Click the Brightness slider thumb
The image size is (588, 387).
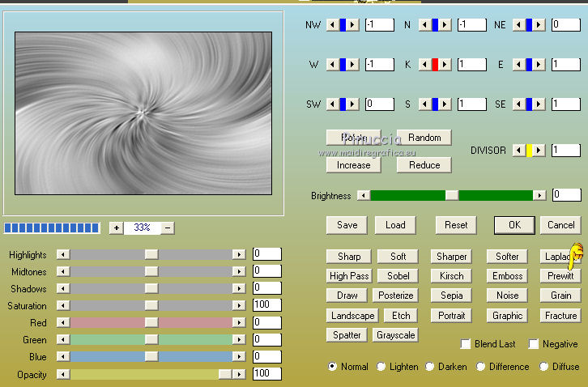click(451, 195)
